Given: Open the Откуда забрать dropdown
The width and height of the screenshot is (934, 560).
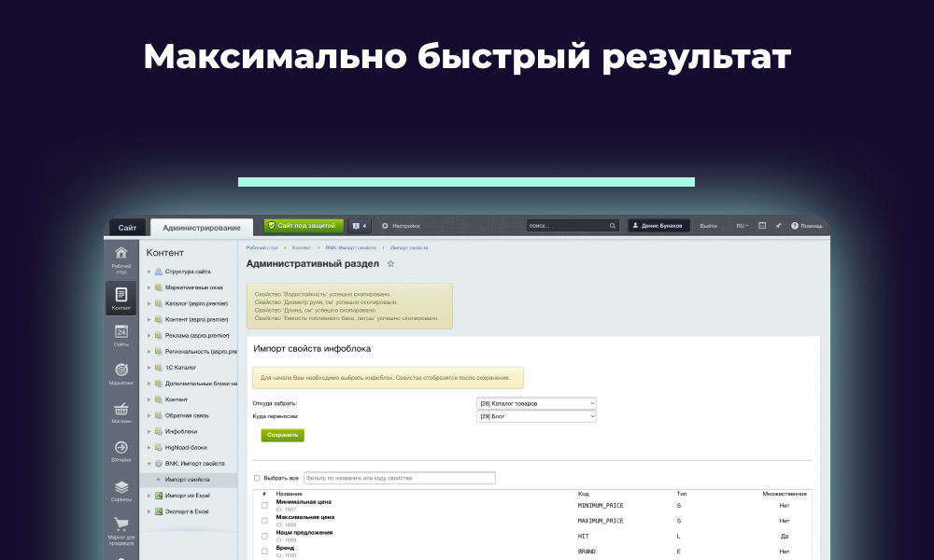Looking at the screenshot, I should [x=536, y=403].
